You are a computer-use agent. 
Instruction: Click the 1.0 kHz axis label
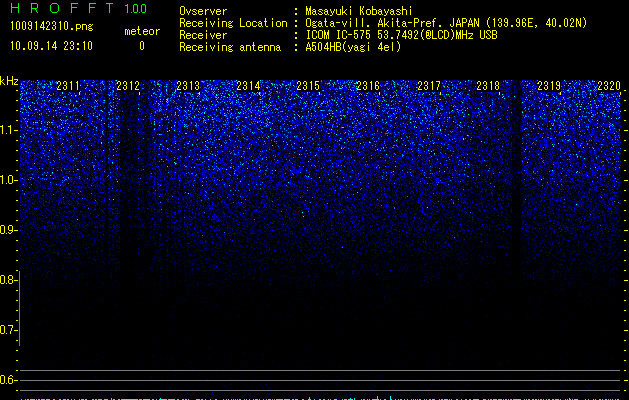[x=8, y=180]
